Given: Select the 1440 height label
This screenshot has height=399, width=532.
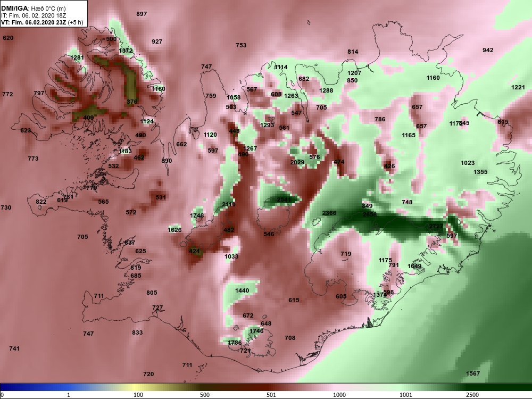Looking at the screenshot, I should tap(242, 291).
